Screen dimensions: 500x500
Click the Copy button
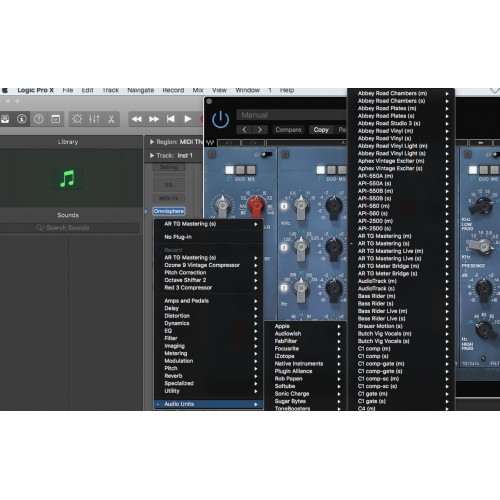tap(321, 130)
